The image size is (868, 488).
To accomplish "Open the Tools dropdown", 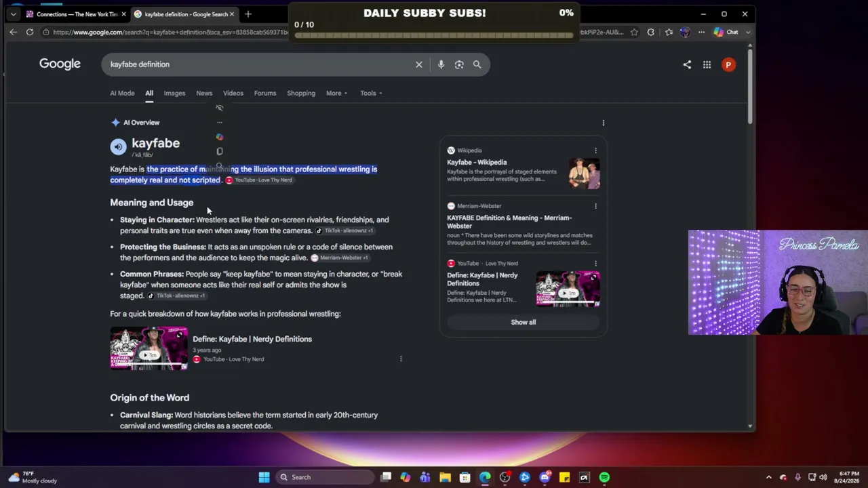I will click(371, 93).
